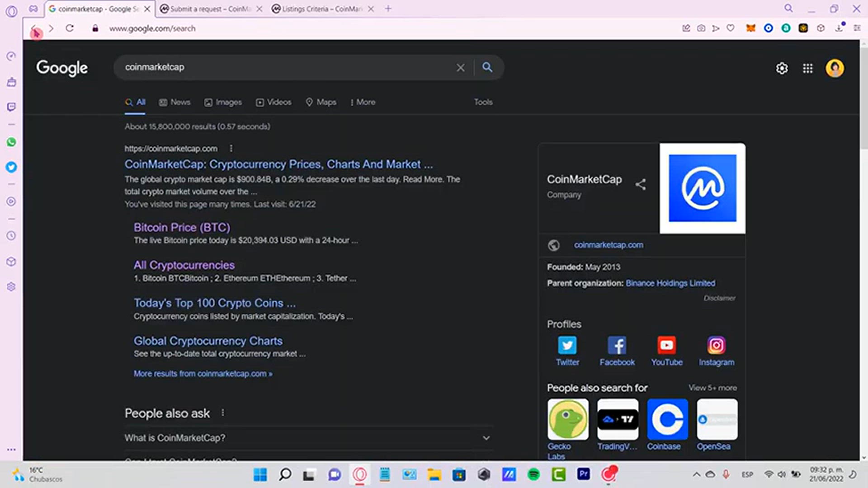Click the Opera logo menu icon
The image size is (868, 488).
tap(11, 11)
